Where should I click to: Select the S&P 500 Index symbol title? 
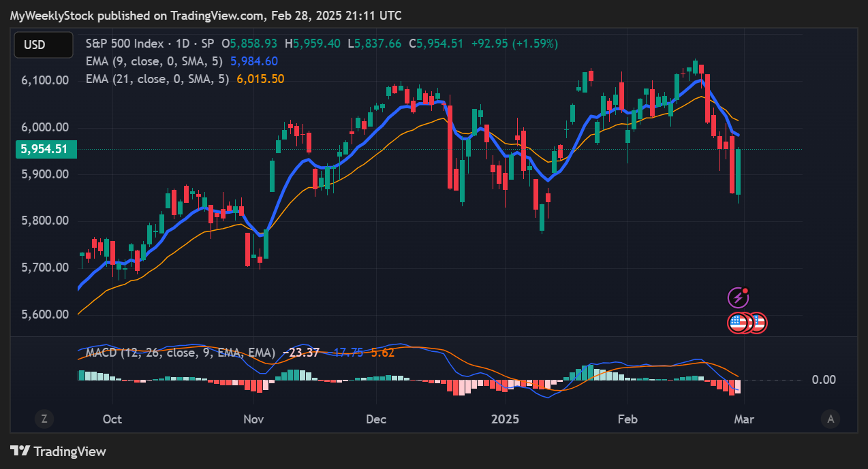150,43
